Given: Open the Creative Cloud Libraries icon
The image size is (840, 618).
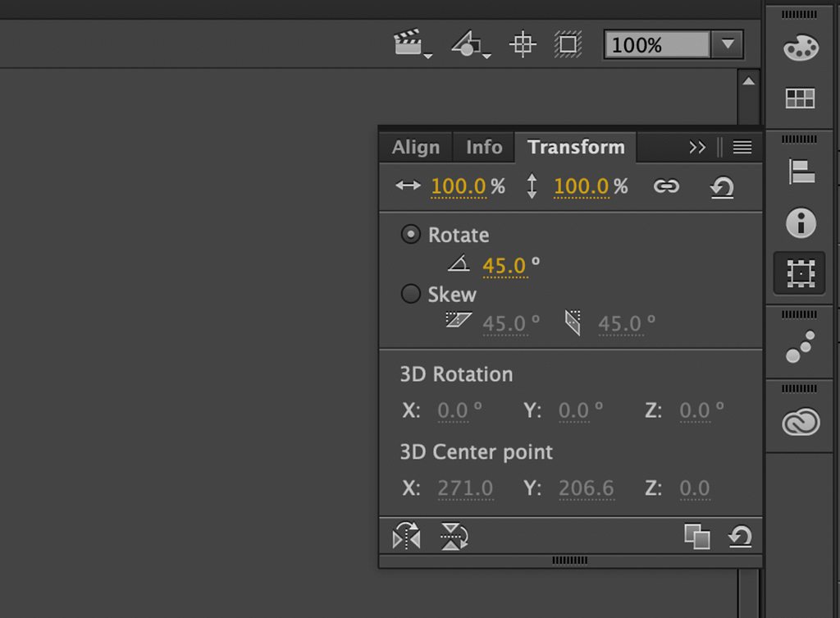Looking at the screenshot, I should (x=801, y=422).
